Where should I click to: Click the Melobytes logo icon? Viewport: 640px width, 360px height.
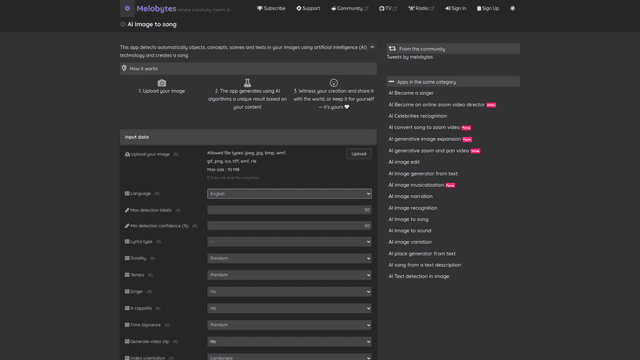click(127, 8)
